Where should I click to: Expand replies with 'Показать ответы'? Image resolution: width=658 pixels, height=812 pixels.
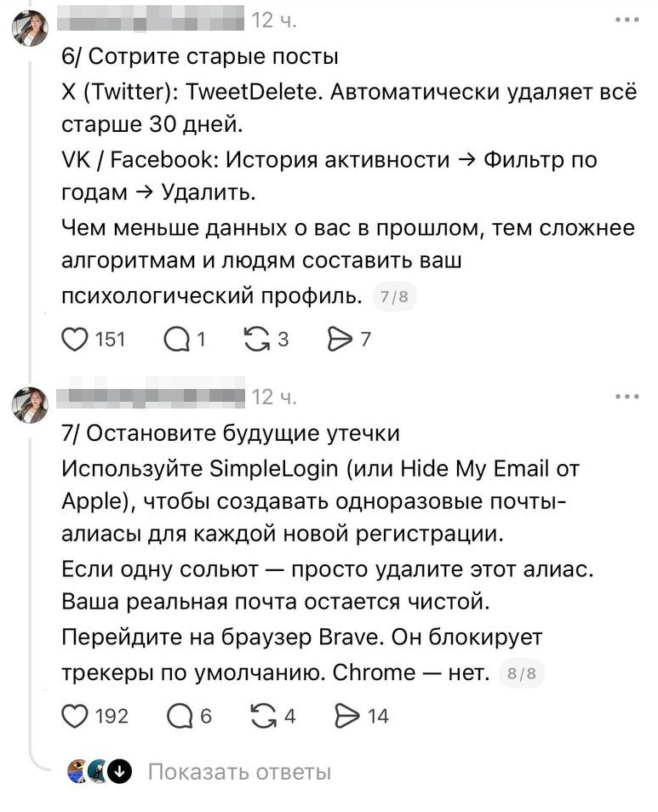(x=238, y=772)
